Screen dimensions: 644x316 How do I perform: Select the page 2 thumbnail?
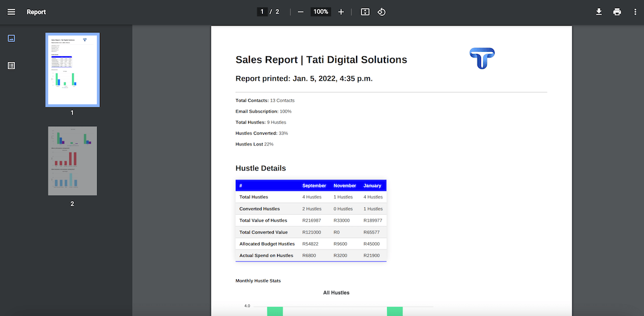coord(72,161)
